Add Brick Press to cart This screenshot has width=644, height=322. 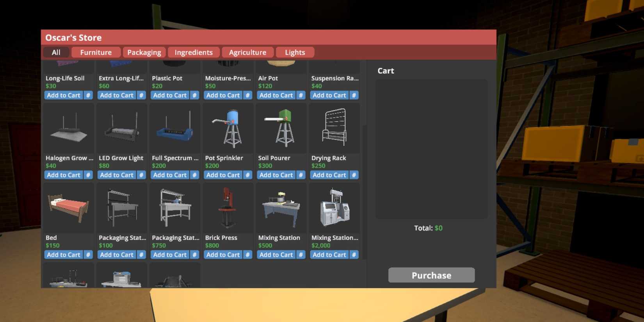point(223,254)
